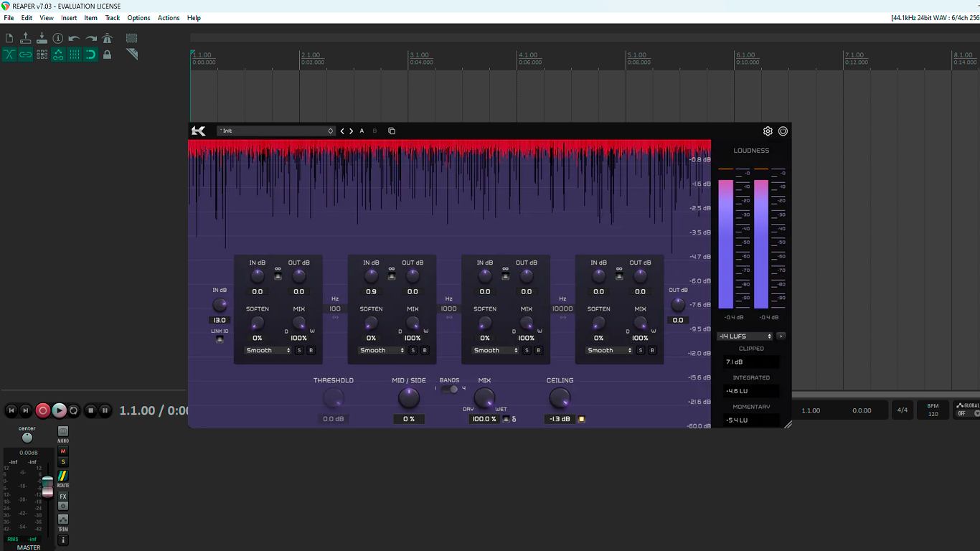This screenshot has height=551, width=980.
Task: Click the dotted selection rectangle toolbar icon
Action: [x=132, y=38]
